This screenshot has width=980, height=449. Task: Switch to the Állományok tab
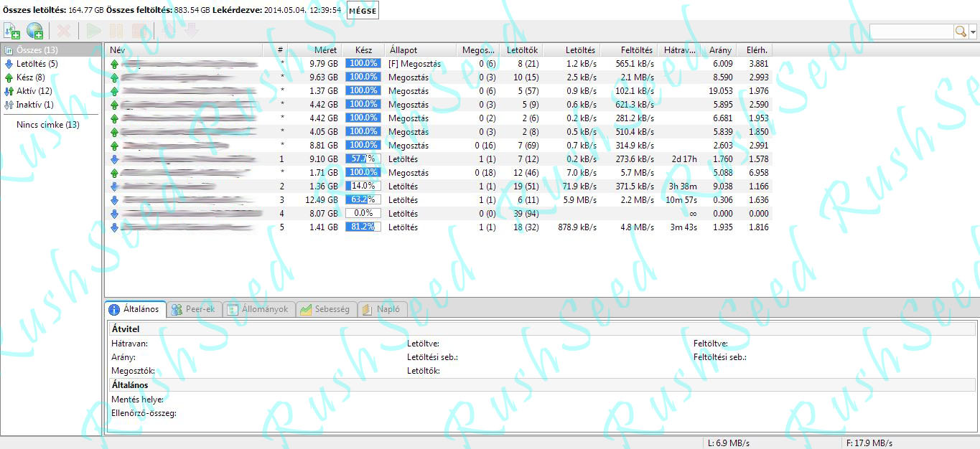coord(258,309)
